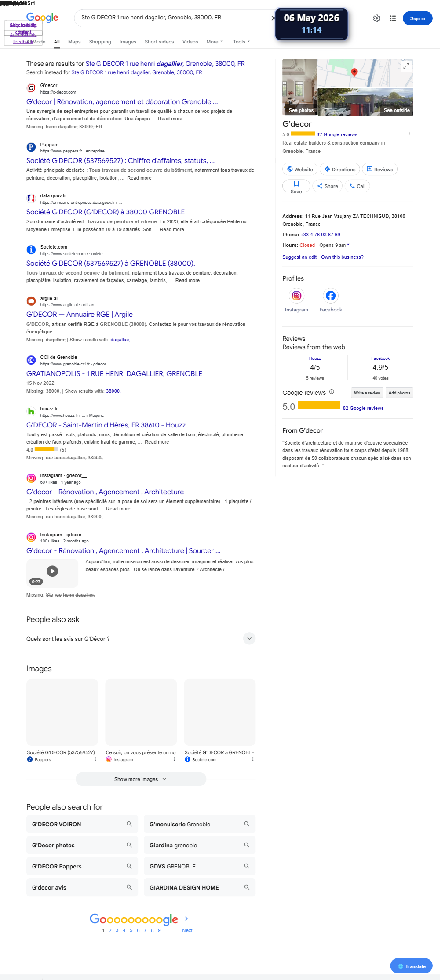Open the Tools dropdown

(241, 42)
